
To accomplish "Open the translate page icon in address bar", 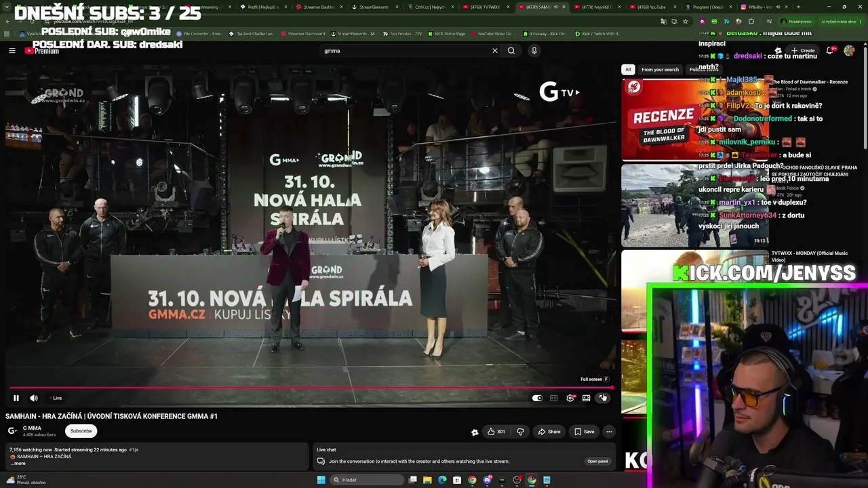I will [663, 21].
